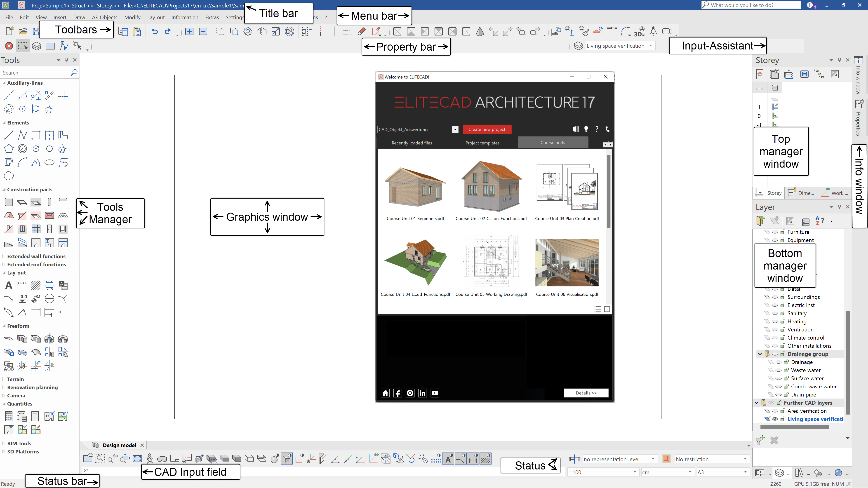Click the search magnifier in Tools panel
Image resolution: width=868 pixels, height=488 pixels.
point(74,72)
